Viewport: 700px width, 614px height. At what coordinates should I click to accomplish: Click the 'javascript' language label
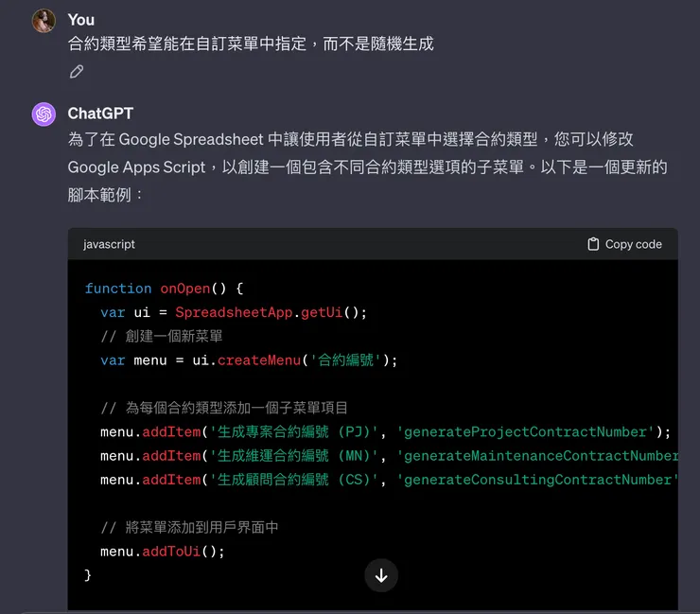click(x=109, y=244)
